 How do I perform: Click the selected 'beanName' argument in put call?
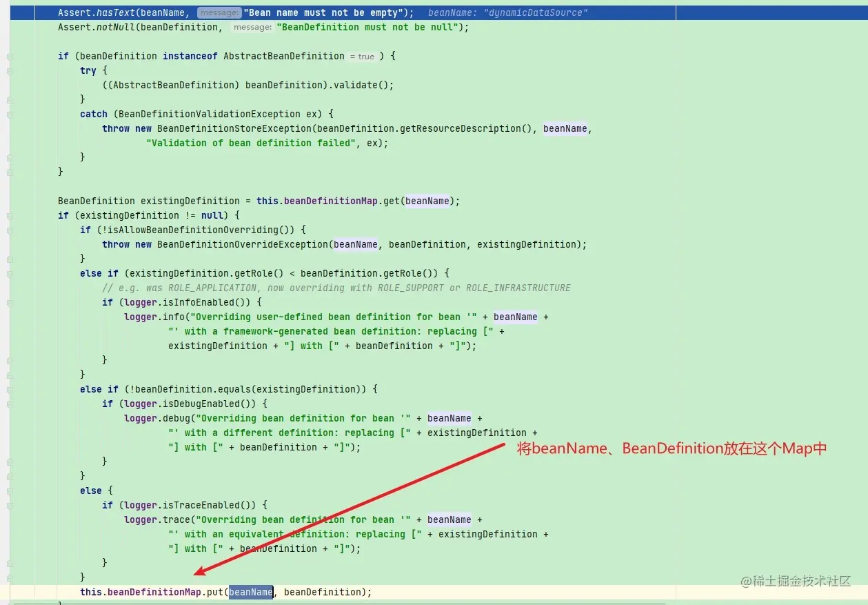pos(251,592)
